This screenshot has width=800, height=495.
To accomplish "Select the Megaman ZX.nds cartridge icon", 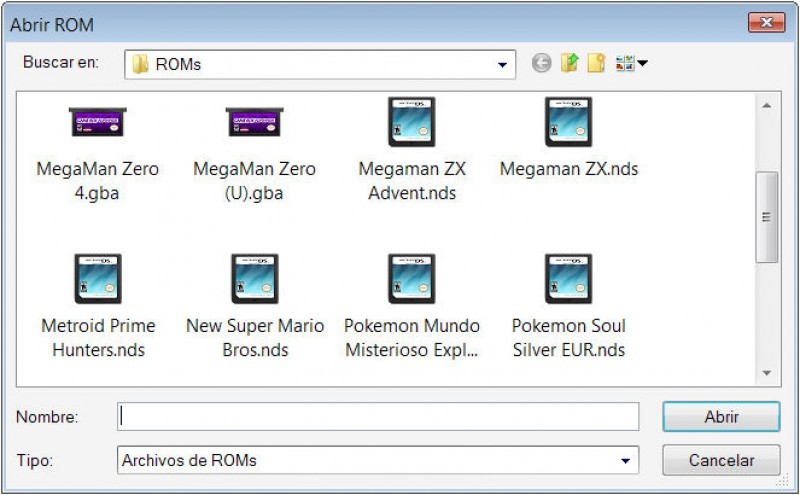I will (568, 122).
